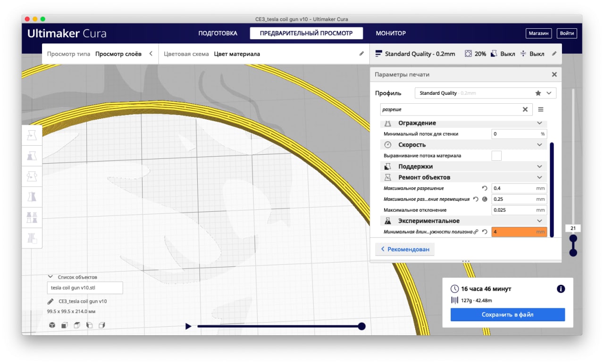Reset Максимальное разрешение value with revert arrow
Viewport: 604px width, 364px height.
pos(485,188)
